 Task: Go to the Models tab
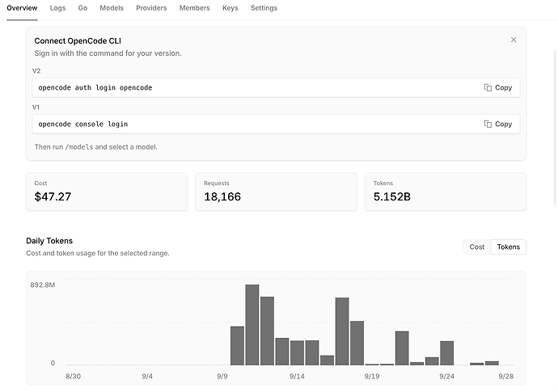(112, 8)
